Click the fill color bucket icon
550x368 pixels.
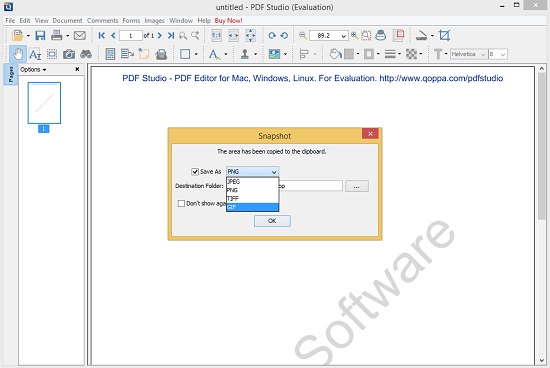click(335, 54)
